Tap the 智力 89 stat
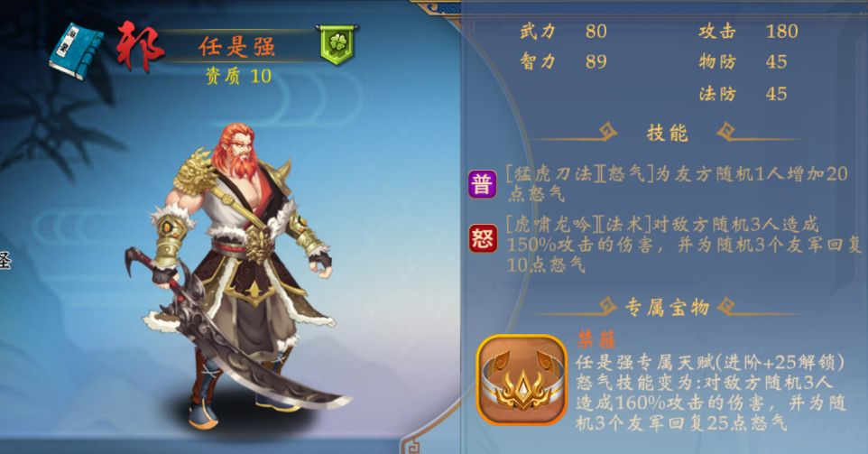 tap(564, 61)
